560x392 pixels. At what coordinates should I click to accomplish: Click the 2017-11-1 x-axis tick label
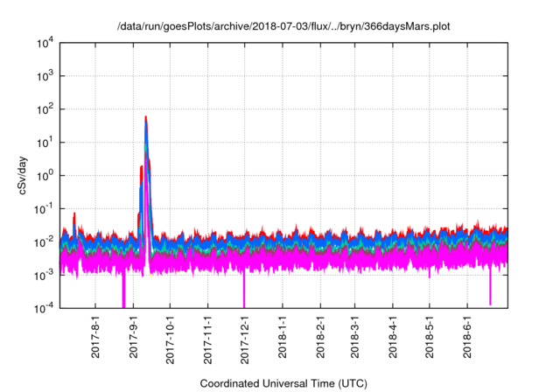208,339
